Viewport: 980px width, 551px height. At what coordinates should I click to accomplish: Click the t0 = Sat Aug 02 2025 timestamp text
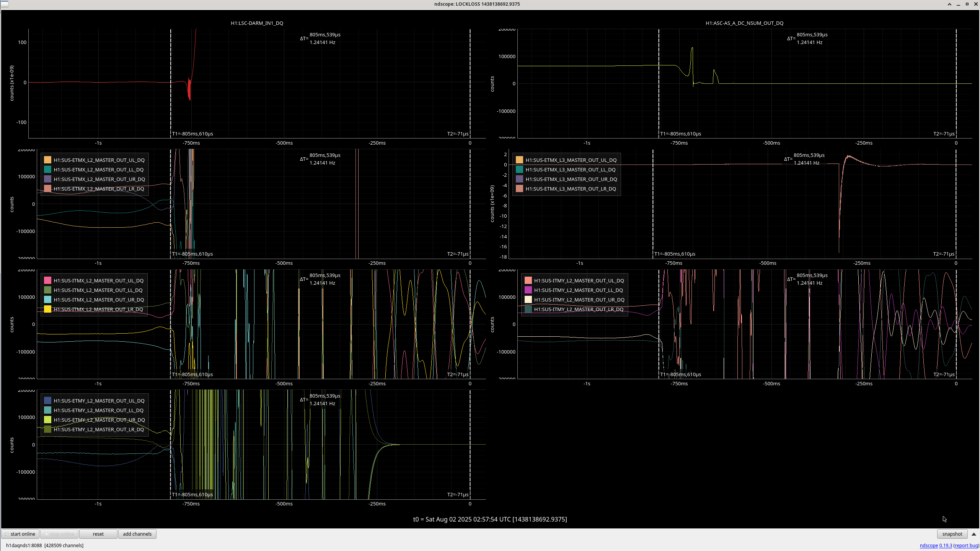coord(490,519)
